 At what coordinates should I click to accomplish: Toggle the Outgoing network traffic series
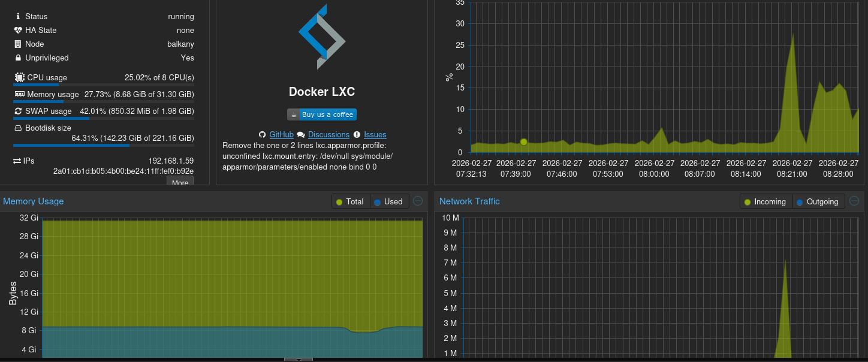click(x=818, y=202)
